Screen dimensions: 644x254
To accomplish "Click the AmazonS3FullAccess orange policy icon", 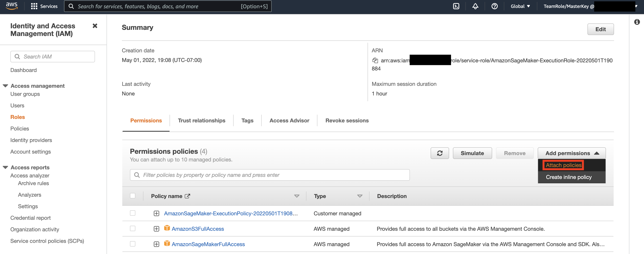I will click(x=167, y=228).
